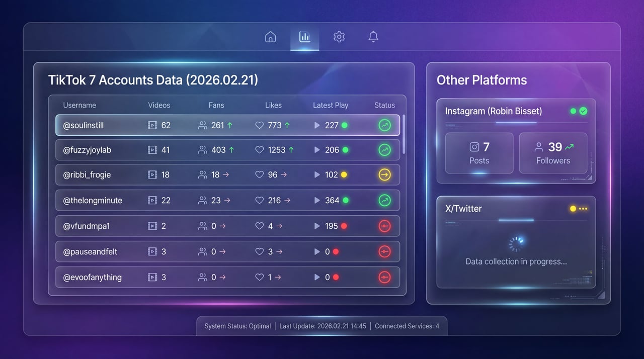Viewport: 644px width, 359px height.
Task: Open the Instagram Followers card
Action: (x=553, y=153)
